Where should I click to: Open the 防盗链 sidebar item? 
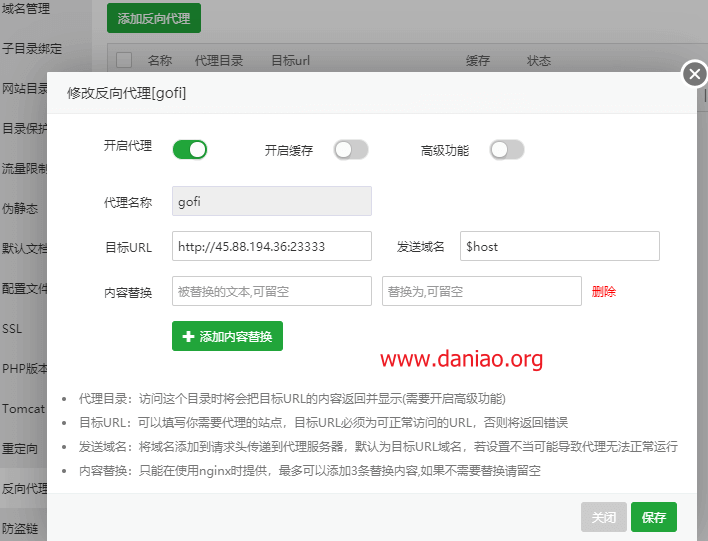[x=20, y=528]
